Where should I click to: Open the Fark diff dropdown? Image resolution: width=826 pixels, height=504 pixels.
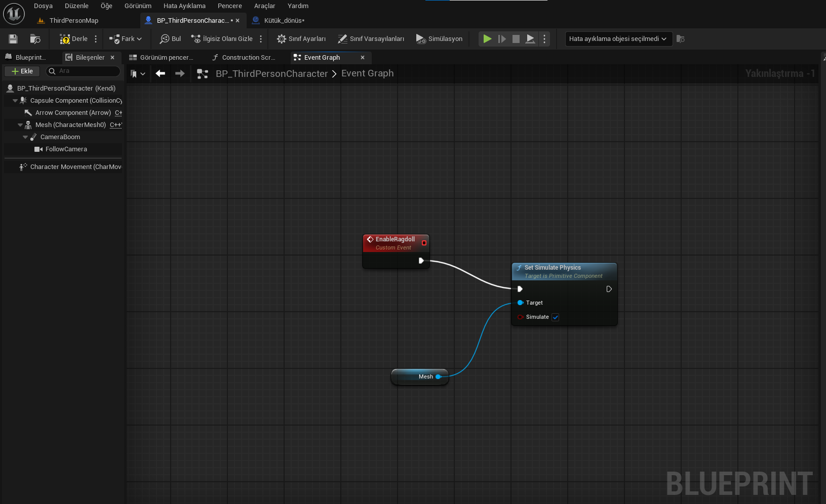point(126,39)
